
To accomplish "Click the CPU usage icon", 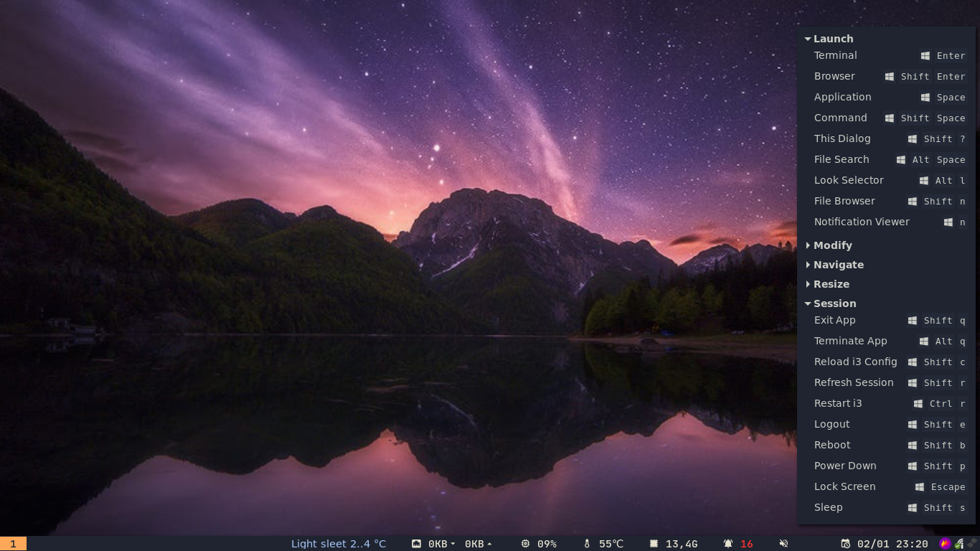I will pyautogui.click(x=525, y=544).
